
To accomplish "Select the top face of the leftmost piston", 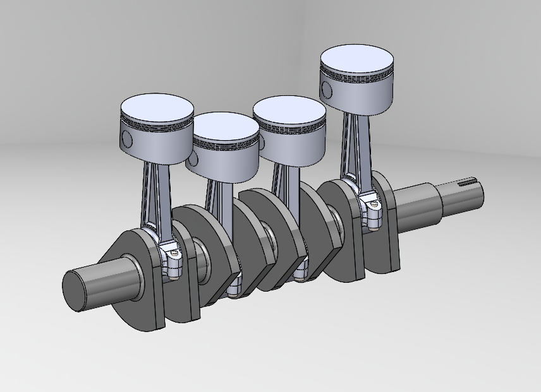I will tap(157, 108).
